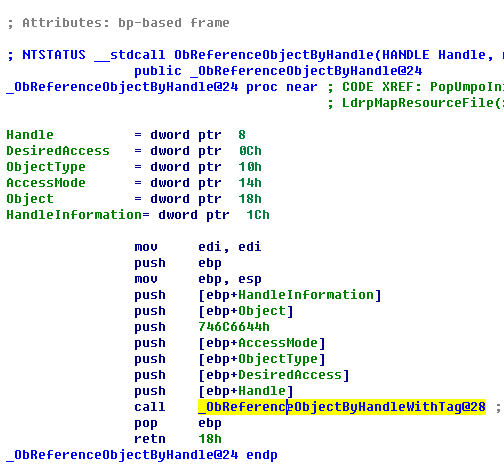Click the 746C6644h immediate value
This screenshot has width=504, height=465.
pyautogui.click(x=234, y=327)
